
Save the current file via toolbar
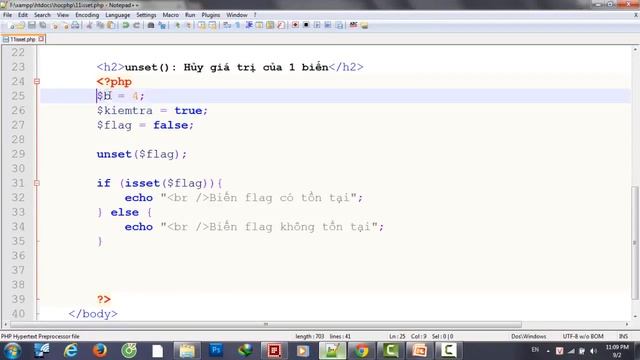pyautogui.click(x=32, y=25)
